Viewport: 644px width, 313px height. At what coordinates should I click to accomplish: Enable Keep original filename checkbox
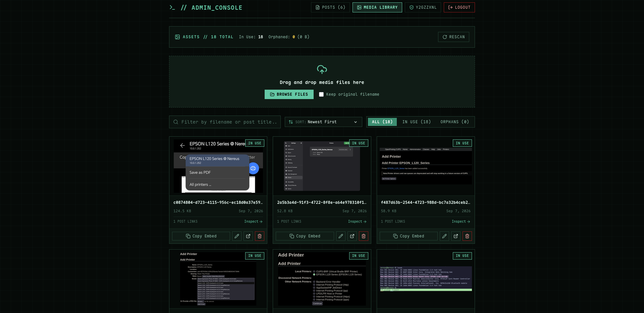click(321, 94)
